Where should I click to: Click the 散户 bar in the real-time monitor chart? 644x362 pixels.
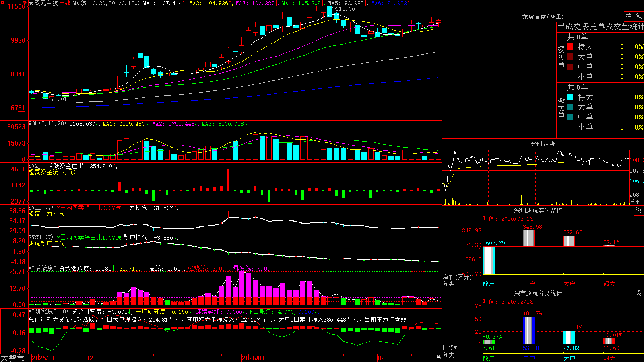click(489, 260)
